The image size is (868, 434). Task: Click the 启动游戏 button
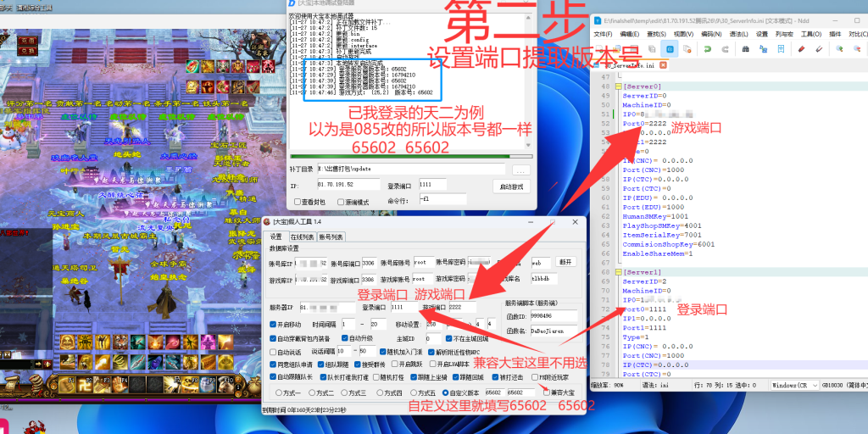point(511,186)
